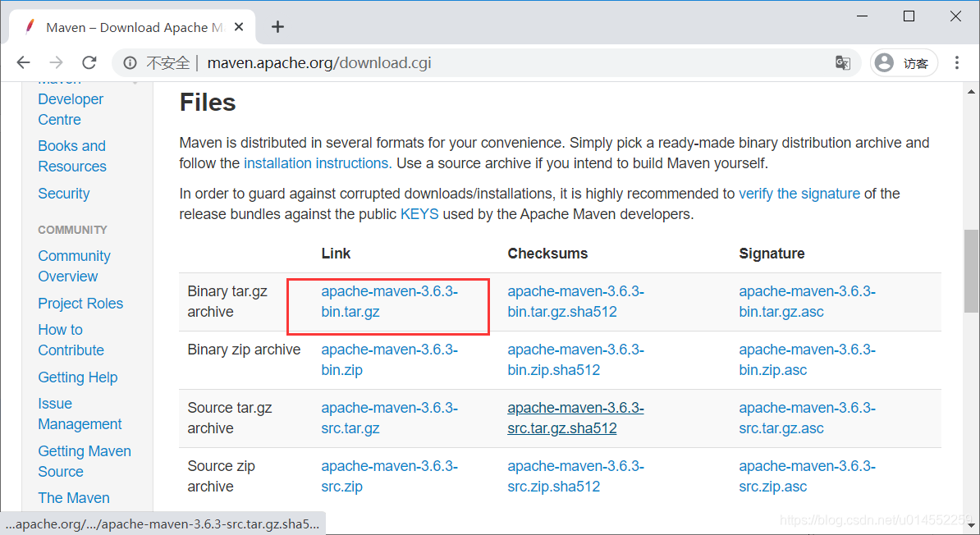Open src.zip.sha512 checksum link
The image size is (980, 535).
575,476
